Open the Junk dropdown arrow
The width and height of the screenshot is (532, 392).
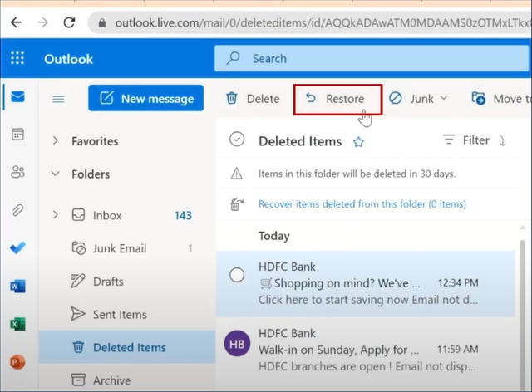tap(443, 98)
